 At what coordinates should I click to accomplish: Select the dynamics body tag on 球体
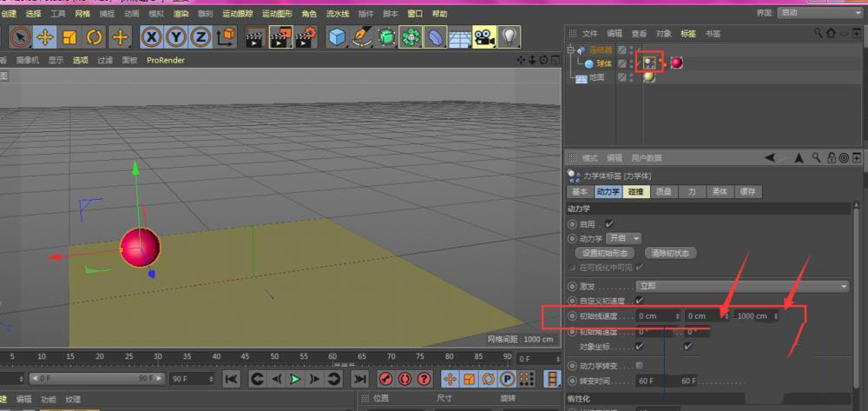pos(648,63)
